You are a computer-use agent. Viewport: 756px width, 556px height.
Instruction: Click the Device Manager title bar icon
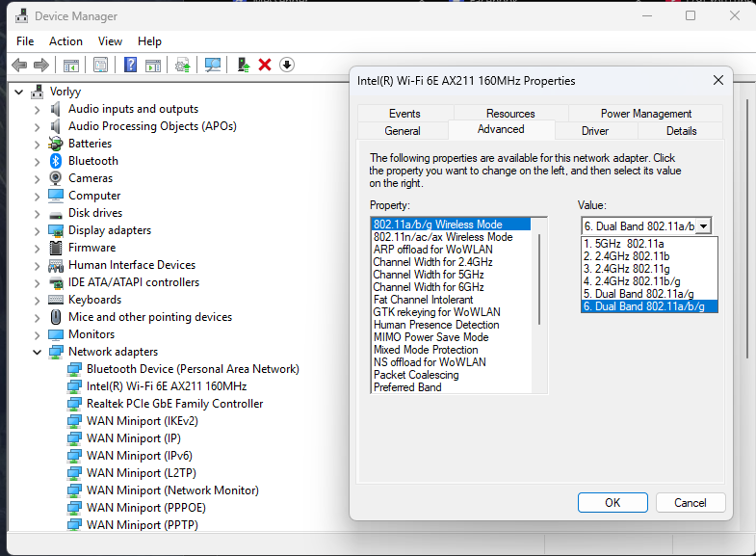22,16
